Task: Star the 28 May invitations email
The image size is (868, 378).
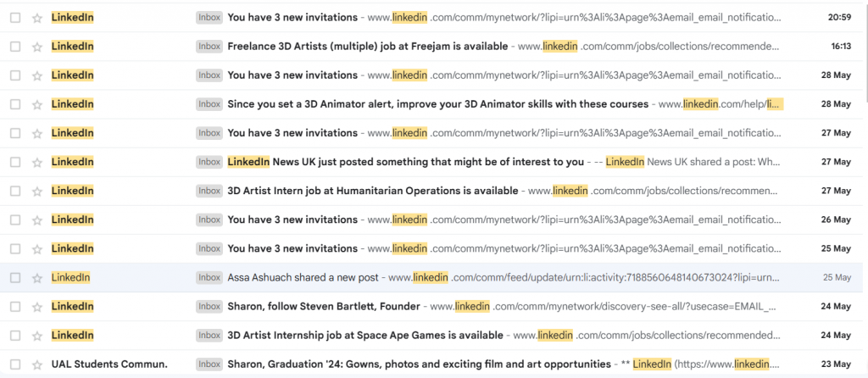Action: tap(37, 75)
